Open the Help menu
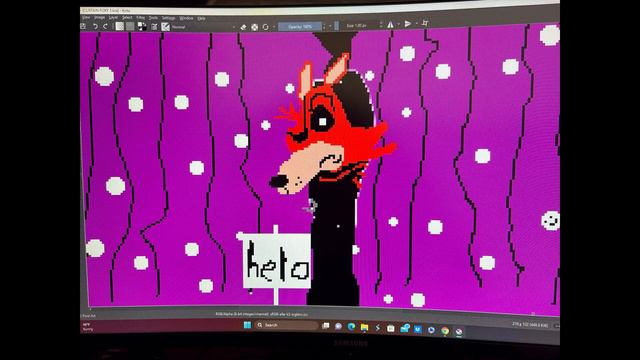 [201, 18]
